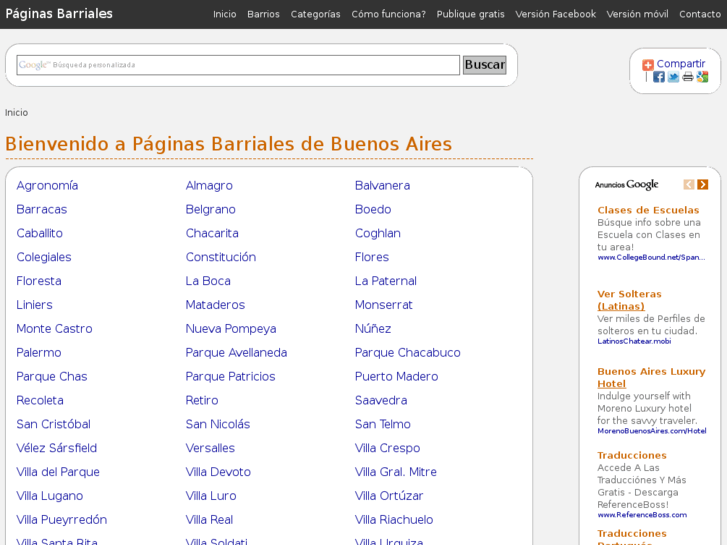Open the Cómo funciona? menu item
This screenshot has height=545, width=727.
point(389,14)
